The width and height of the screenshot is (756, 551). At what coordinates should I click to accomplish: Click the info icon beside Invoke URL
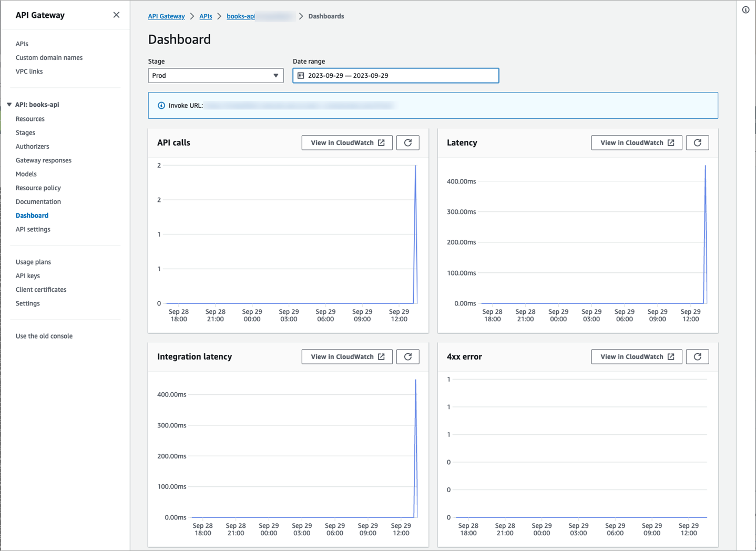pos(161,106)
